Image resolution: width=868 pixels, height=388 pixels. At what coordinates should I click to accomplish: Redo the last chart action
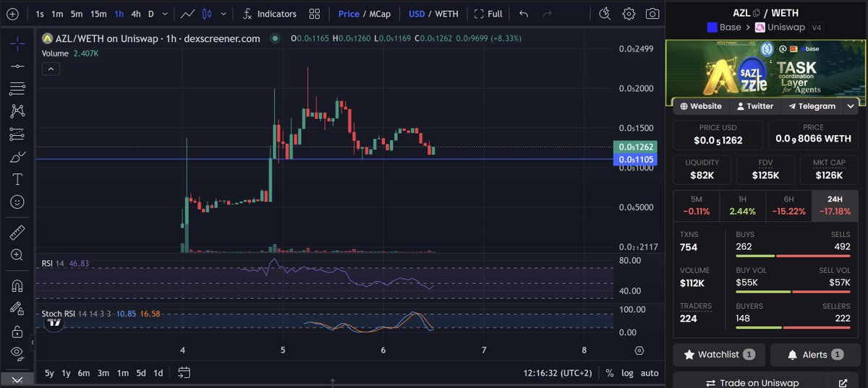tap(548, 14)
